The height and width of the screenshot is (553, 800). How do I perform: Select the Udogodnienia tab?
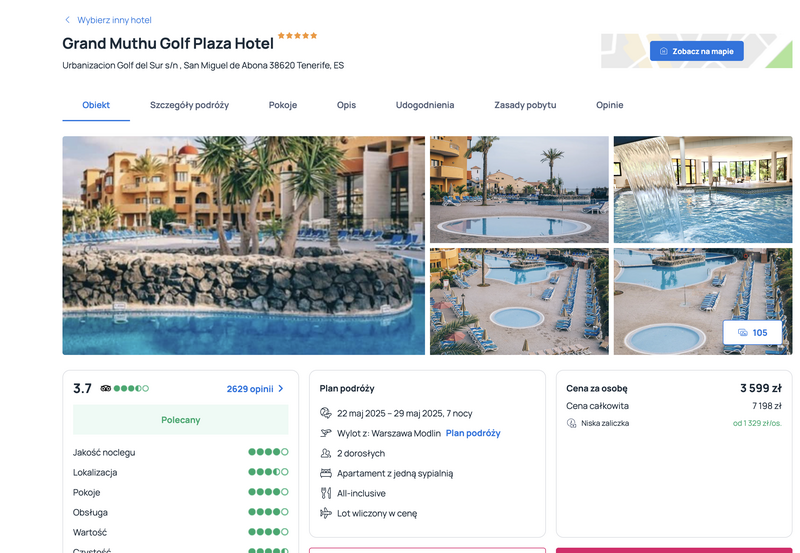click(x=425, y=105)
